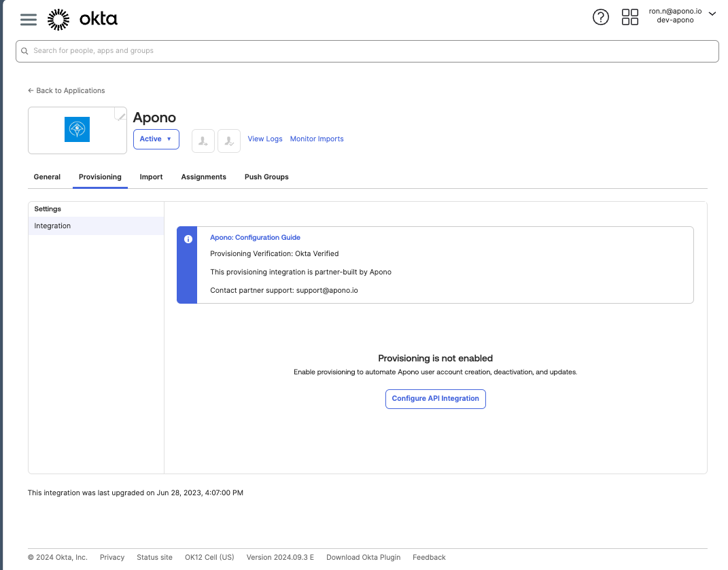Image resolution: width=728 pixels, height=570 pixels.
Task: Select Integration in the Settings sidebar
Action: coord(52,226)
